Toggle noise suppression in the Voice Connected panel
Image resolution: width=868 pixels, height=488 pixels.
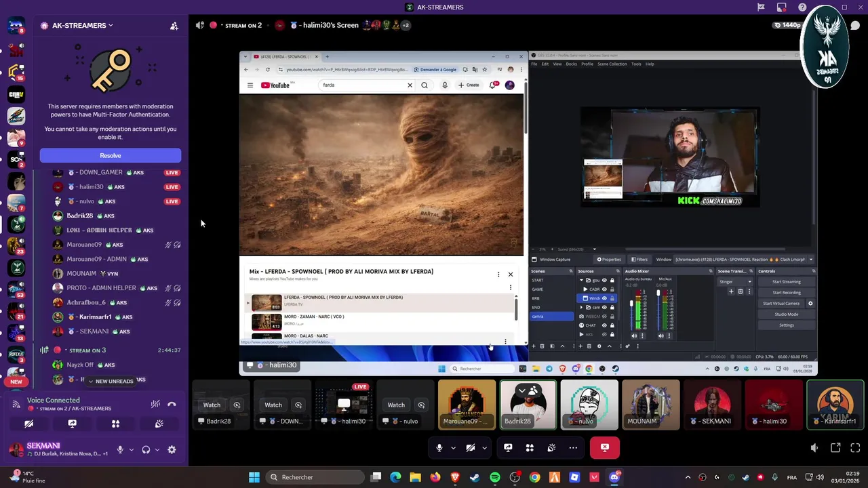click(155, 404)
